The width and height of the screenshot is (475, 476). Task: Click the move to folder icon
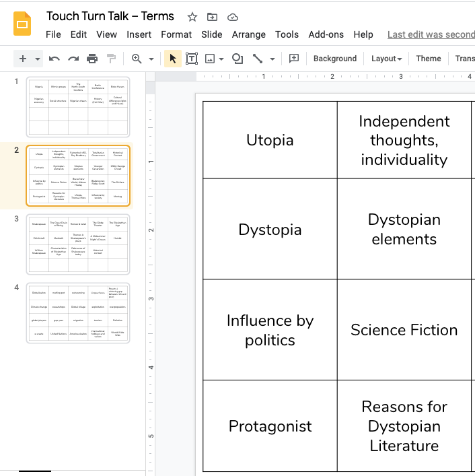pyautogui.click(x=213, y=17)
